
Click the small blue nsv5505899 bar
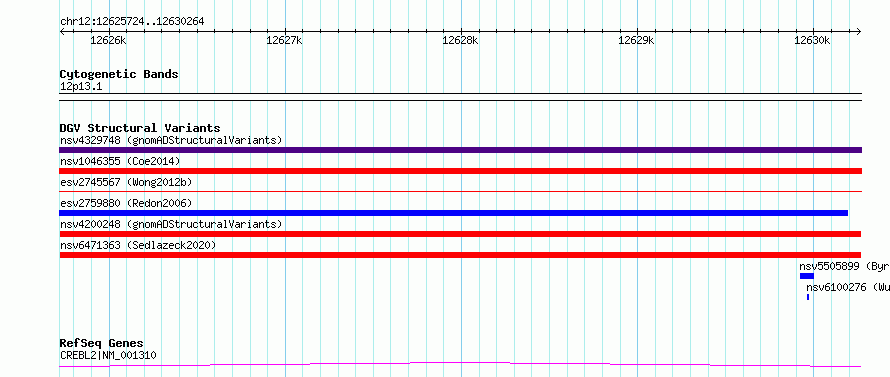(807, 276)
